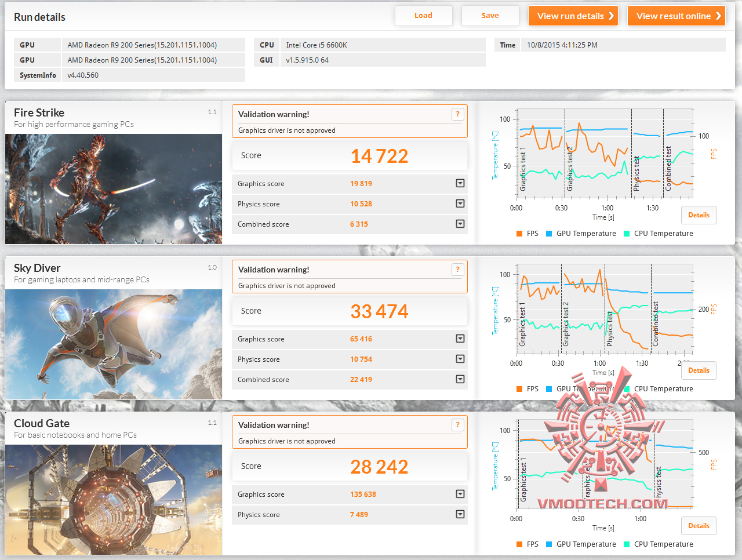
Task: Open Details for Sky Diver chart
Action: tap(699, 370)
